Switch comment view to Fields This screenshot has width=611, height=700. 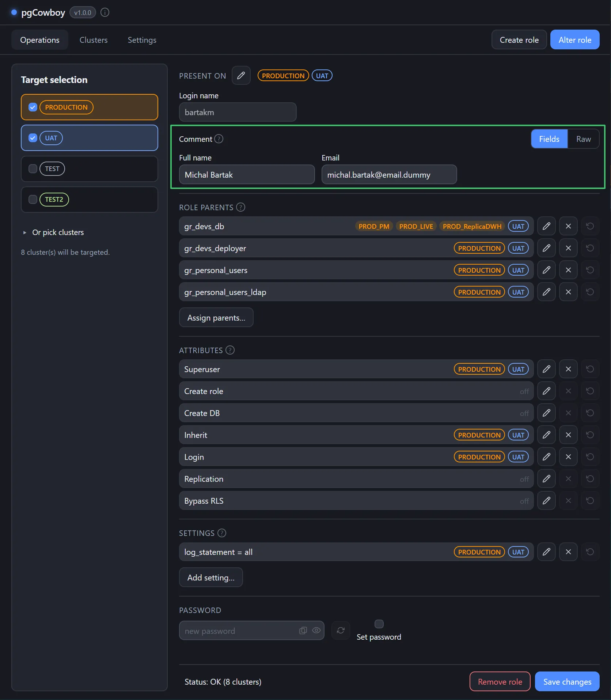coord(549,139)
